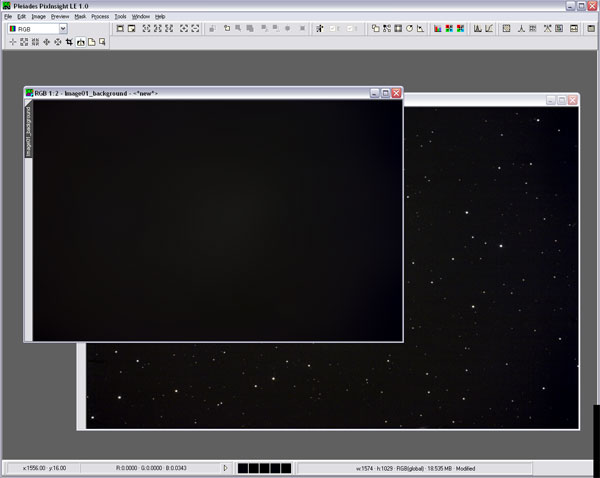This screenshot has height=478, width=600.
Task: Select the crosshair readout mode tool
Action: coord(13,42)
